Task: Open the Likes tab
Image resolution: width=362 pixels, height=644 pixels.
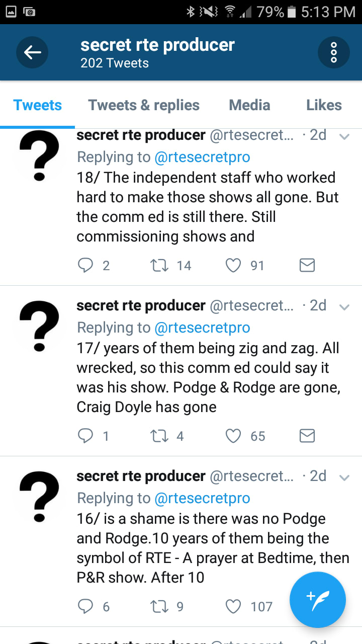Action: pos(324,105)
